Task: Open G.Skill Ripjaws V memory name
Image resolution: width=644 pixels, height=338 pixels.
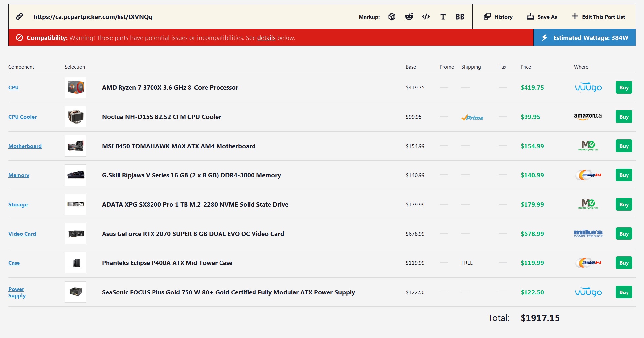Action: [191, 175]
